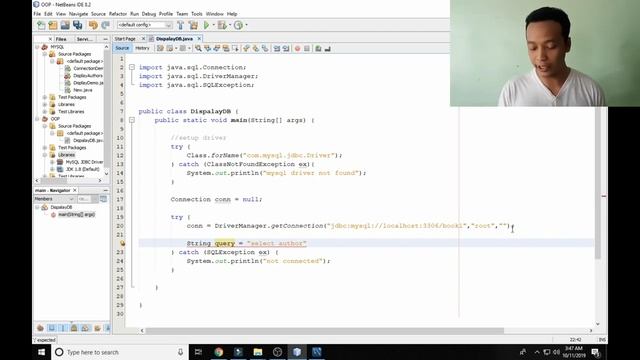Build project with the hammer icon
This screenshot has height=360, width=640.
pos(180,25)
